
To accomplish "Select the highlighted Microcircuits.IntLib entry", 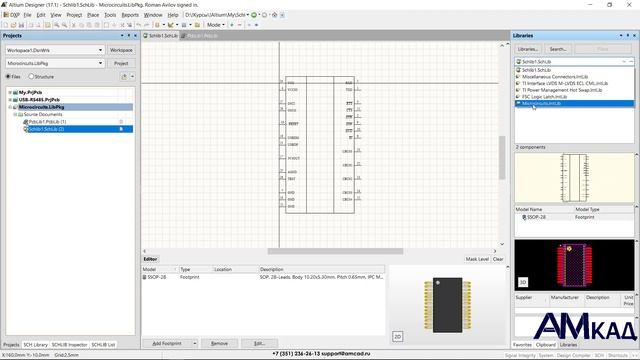I will pos(574,103).
